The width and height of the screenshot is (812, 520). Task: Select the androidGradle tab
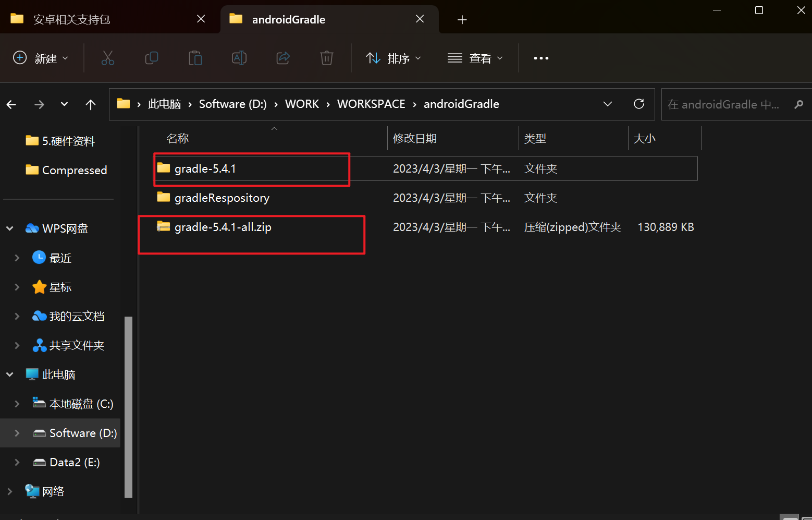click(330, 19)
